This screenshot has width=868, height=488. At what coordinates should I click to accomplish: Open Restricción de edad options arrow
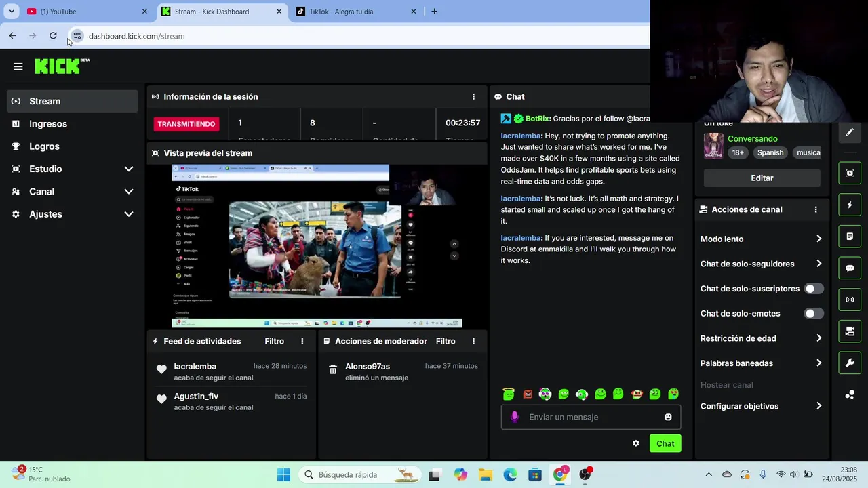[x=818, y=338]
